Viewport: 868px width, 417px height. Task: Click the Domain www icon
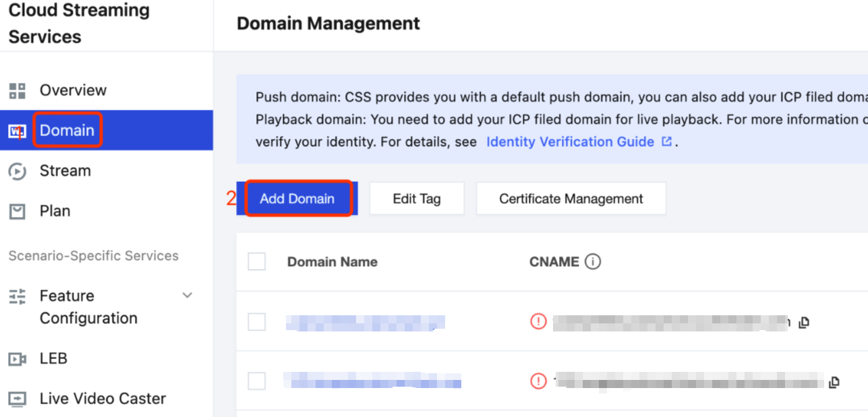(x=17, y=131)
